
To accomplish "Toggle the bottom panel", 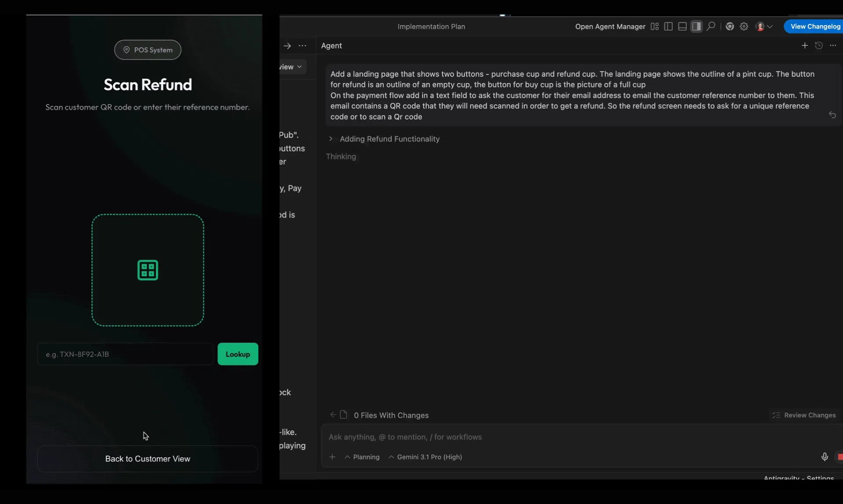I will 682,26.
